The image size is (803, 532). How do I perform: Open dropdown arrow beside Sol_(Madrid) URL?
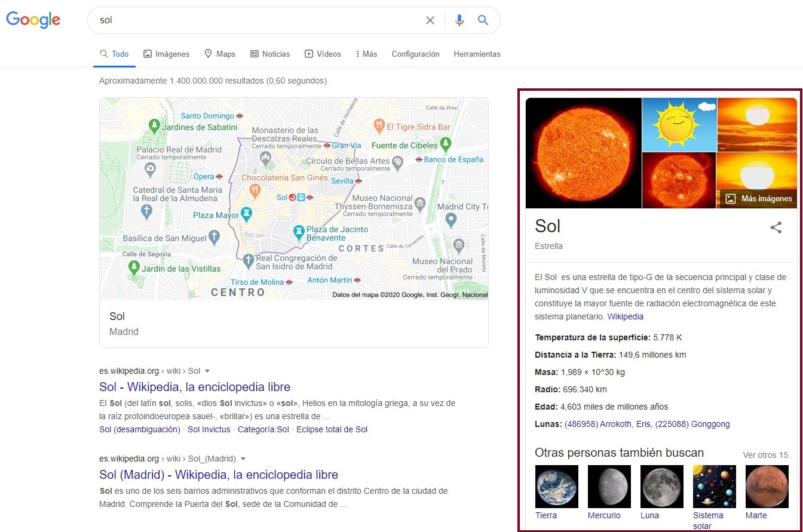pyautogui.click(x=243, y=459)
